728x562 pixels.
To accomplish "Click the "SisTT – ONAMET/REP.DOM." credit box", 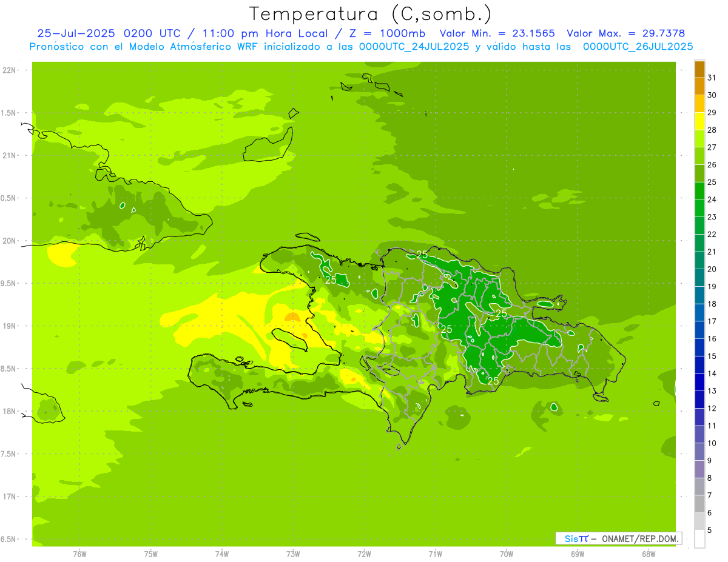I will (619, 538).
